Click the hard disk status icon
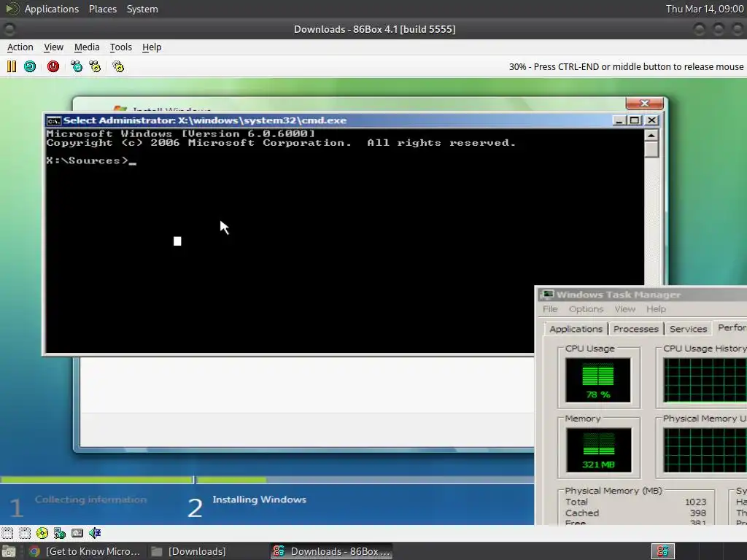This screenshot has width=747, height=560. coord(77,533)
